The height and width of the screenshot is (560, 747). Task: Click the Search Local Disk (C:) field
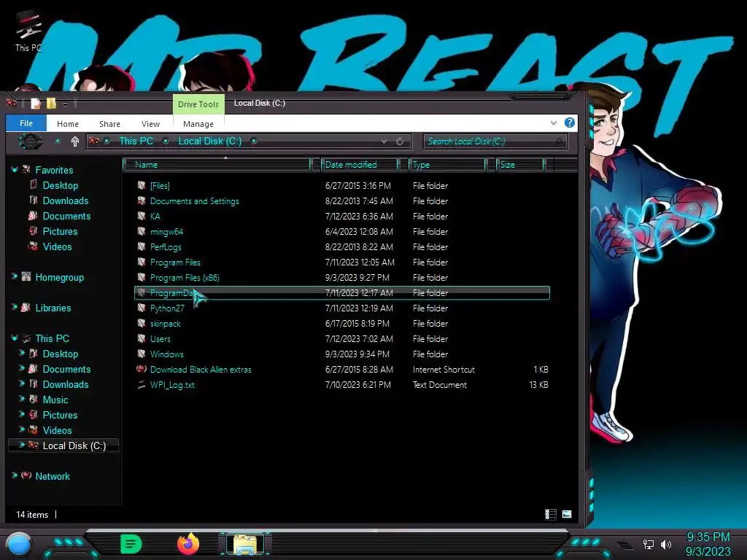(x=495, y=141)
